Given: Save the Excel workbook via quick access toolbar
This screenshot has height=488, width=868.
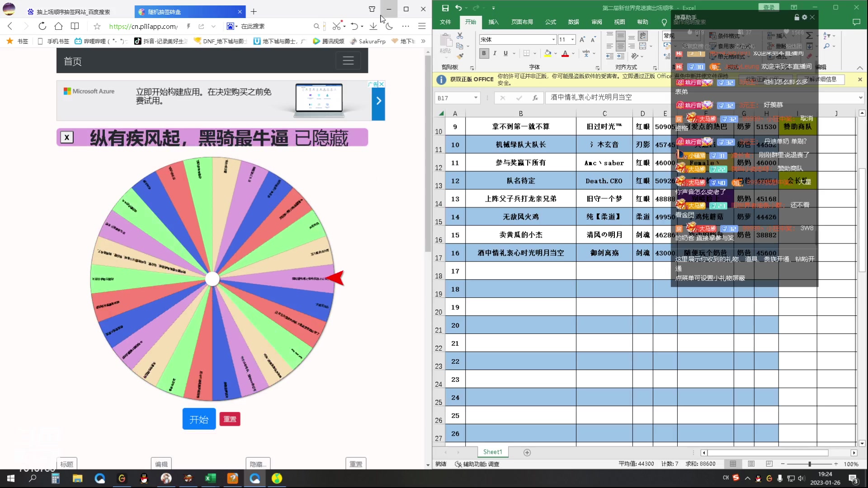Looking at the screenshot, I should tap(445, 8).
